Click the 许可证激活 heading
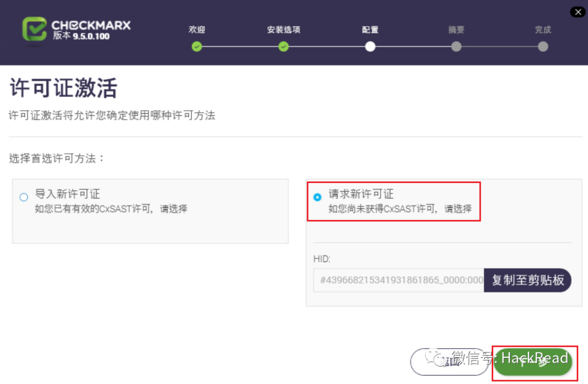Image resolution: width=588 pixels, height=384 pixels. [64, 88]
